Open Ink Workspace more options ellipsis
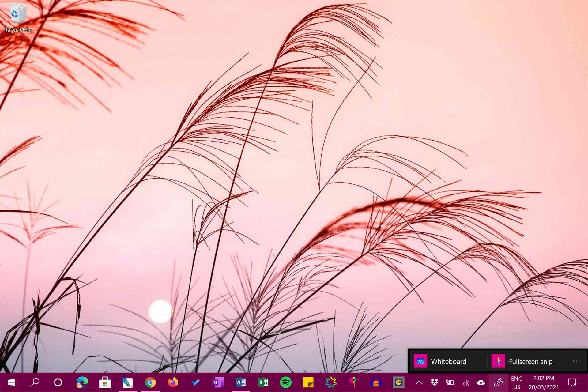The width and height of the screenshot is (588, 392). (576, 361)
